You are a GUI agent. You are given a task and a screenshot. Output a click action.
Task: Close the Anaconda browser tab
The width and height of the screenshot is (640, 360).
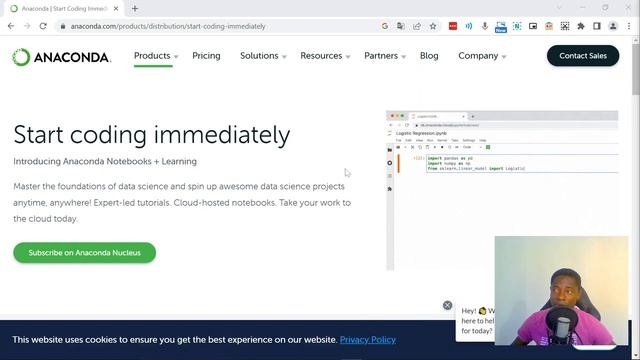coord(116,9)
